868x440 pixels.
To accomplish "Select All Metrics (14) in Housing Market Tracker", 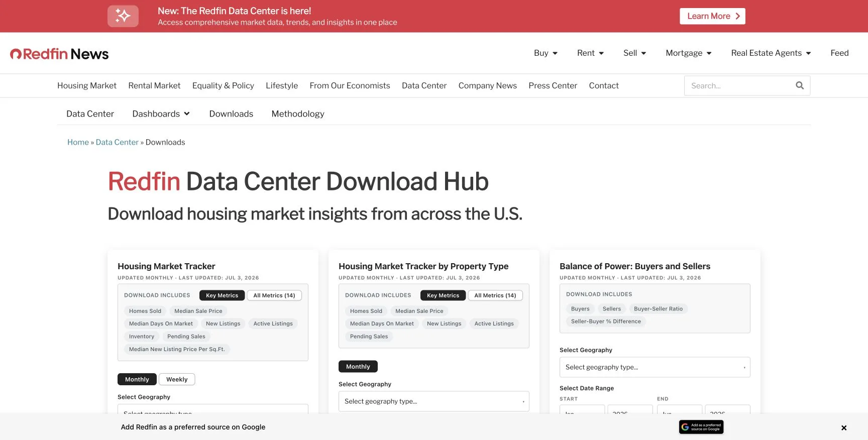I will (x=274, y=295).
